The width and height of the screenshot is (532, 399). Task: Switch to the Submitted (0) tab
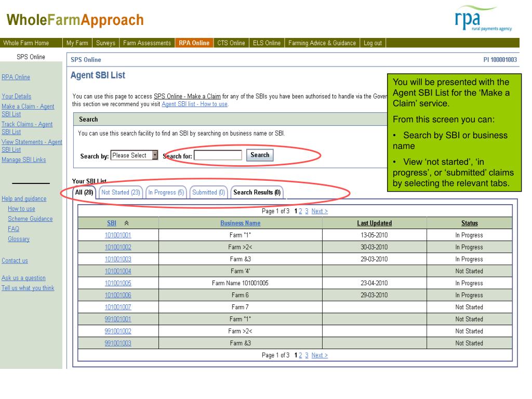point(209,192)
